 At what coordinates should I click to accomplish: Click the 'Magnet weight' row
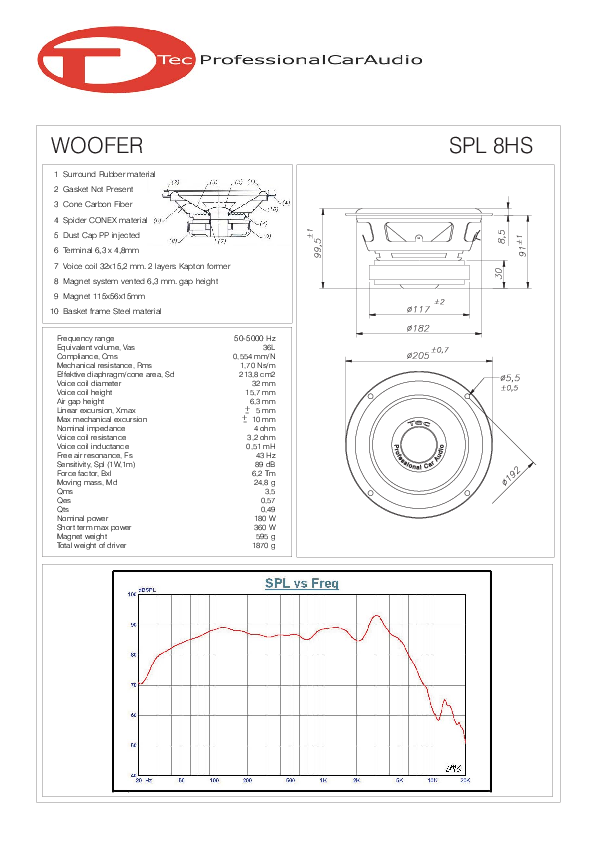pos(166,536)
